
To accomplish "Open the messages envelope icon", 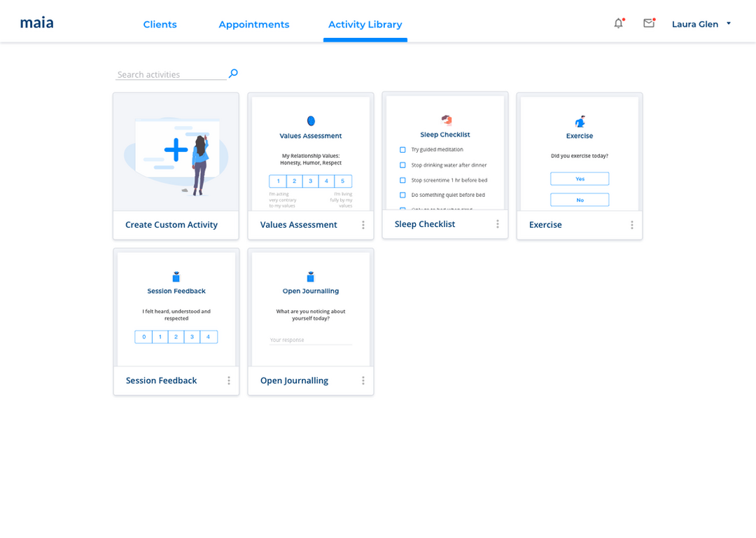I will click(649, 24).
